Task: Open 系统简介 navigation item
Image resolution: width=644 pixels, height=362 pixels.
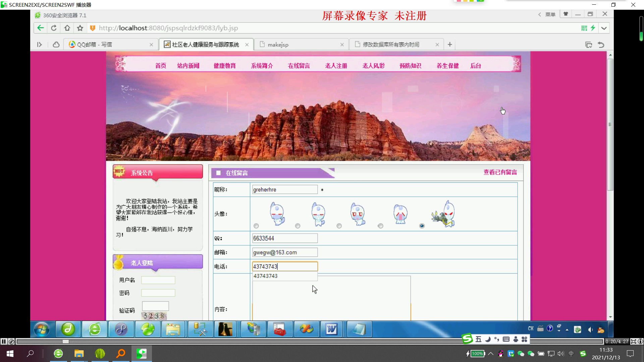Action: point(262,66)
